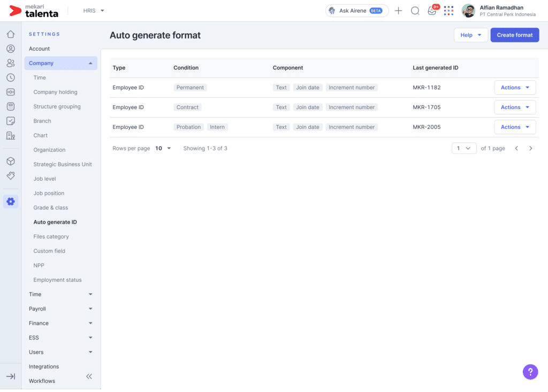Click the plus add icon in header
The height and width of the screenshot is (392, 548).
click(x=398, y=11)
